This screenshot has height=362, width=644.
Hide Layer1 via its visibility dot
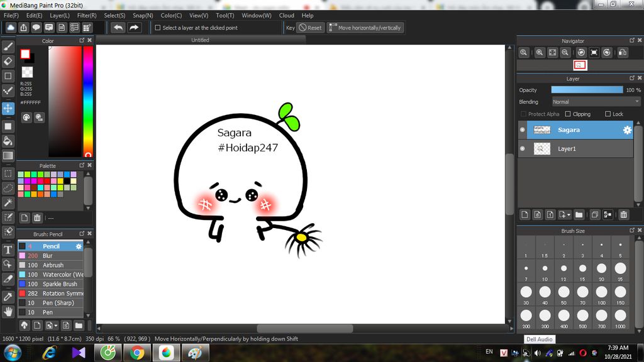pos(522,149)
